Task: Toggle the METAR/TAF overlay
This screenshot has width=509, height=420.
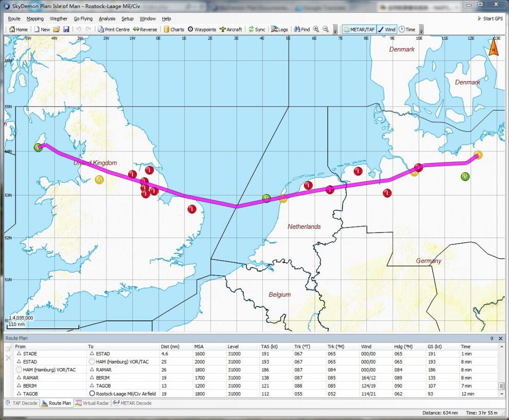Action: click(359, 29)
